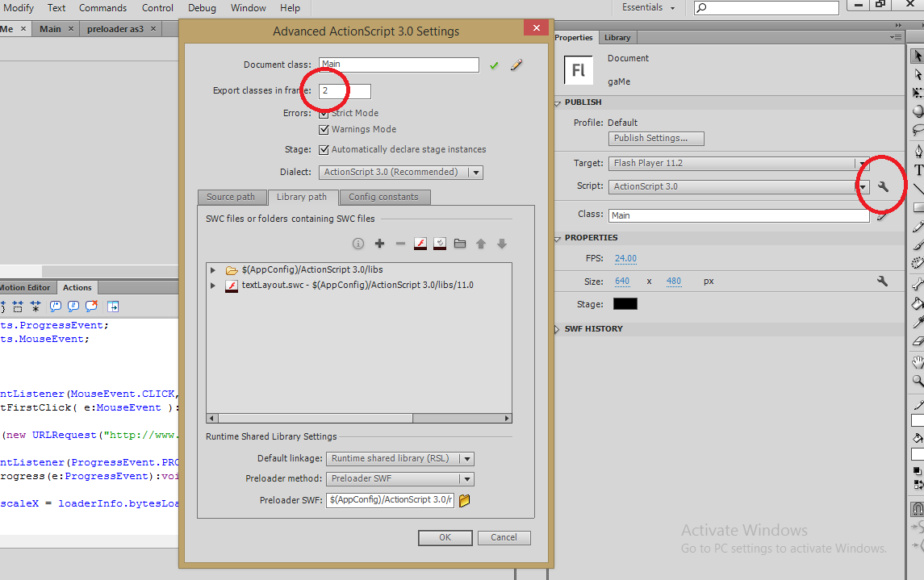Open the Essentials workspace dropdown
The height and width of the screenshot is (580, 924).
(x=648, y=7)
